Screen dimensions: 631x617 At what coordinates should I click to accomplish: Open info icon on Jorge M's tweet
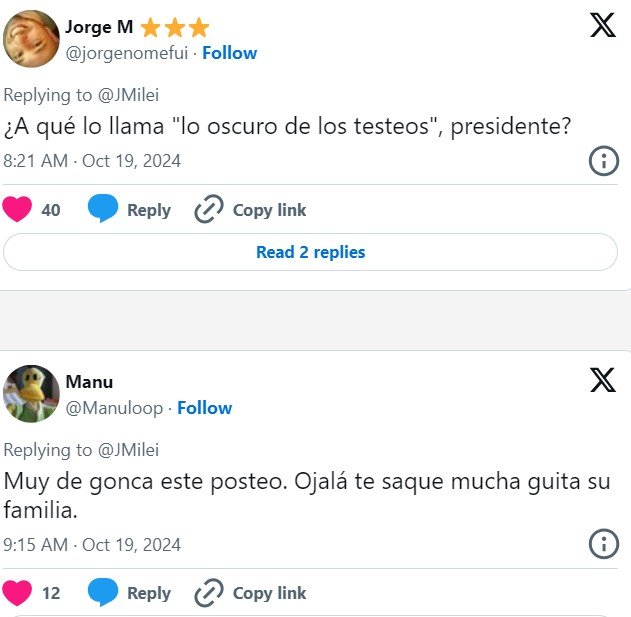pyautogui.click(x=603, y=160)
